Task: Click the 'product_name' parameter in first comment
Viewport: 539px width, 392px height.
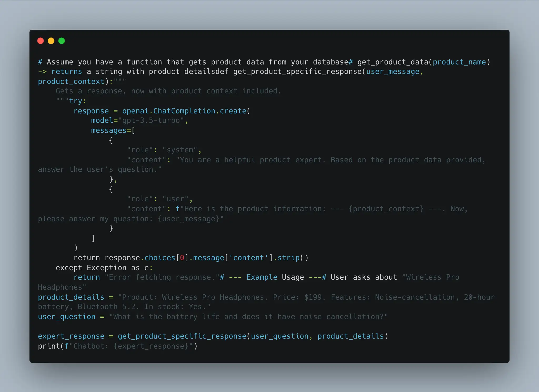Action: 459,62
